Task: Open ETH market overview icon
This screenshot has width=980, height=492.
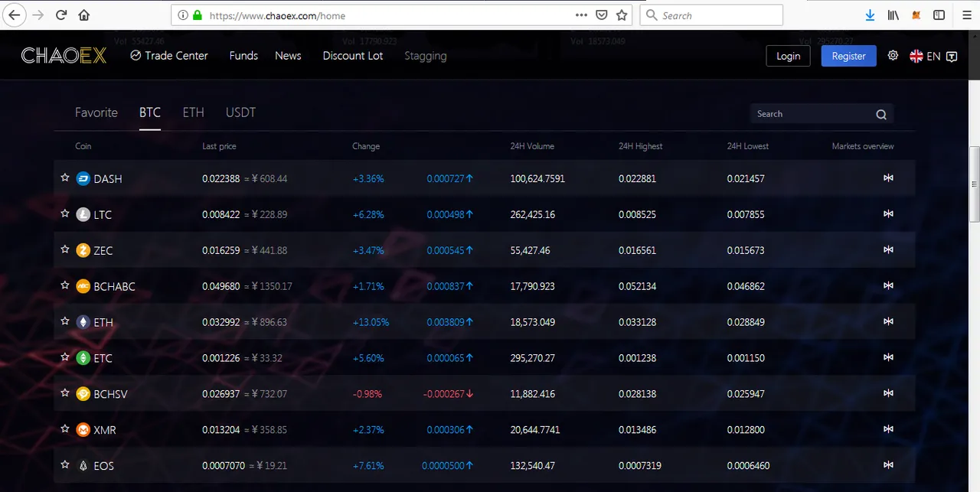Action: click(888, 321)
